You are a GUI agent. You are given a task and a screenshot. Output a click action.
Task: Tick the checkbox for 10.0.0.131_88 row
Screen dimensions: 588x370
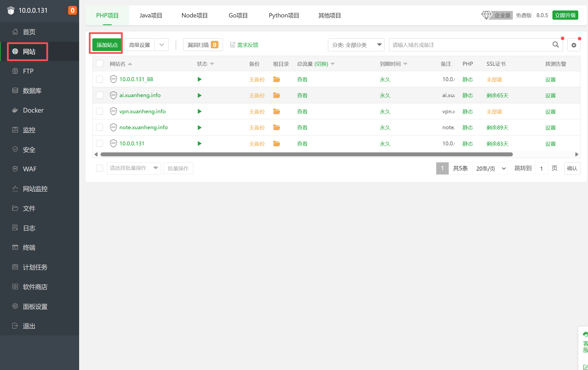pos(100,79)
